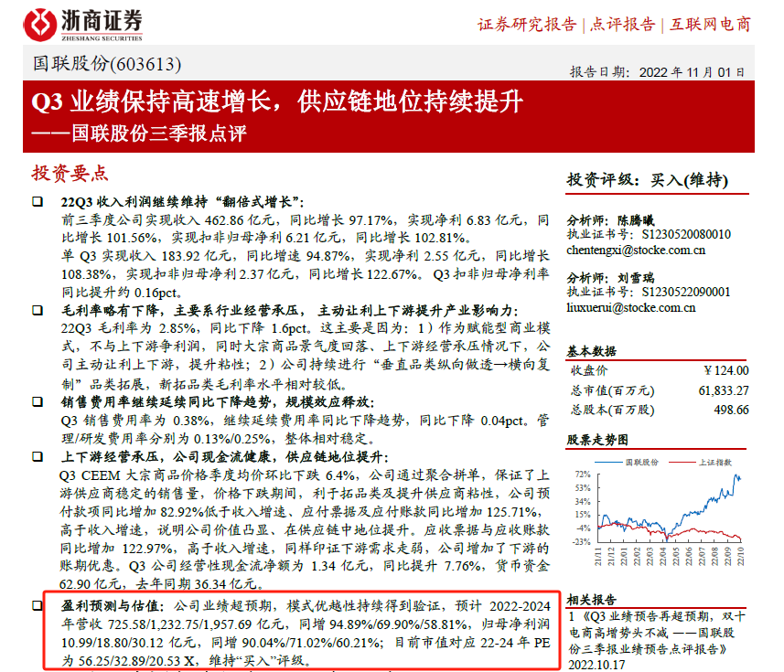Click closing price value ¥124.00

point(726,370)
